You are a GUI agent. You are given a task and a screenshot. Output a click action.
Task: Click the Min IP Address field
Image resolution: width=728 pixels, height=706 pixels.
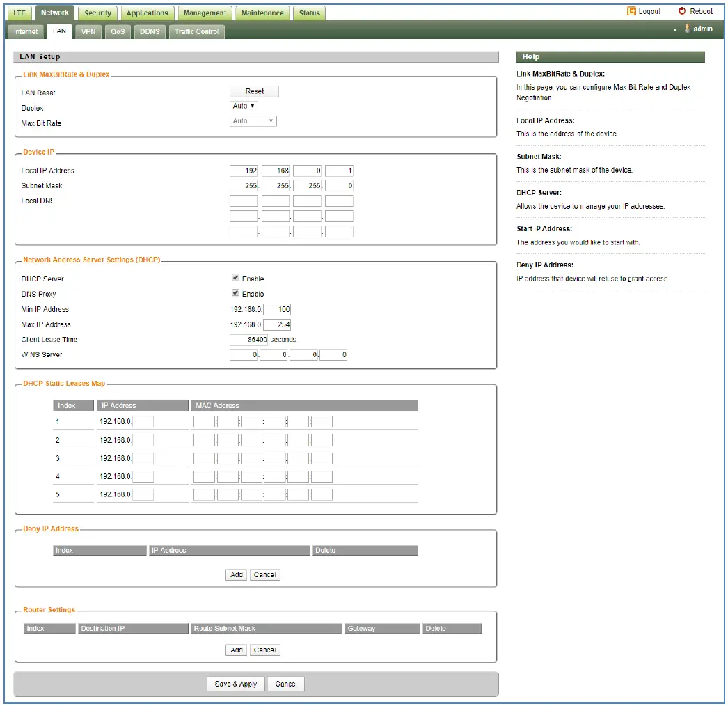(277, 309)
